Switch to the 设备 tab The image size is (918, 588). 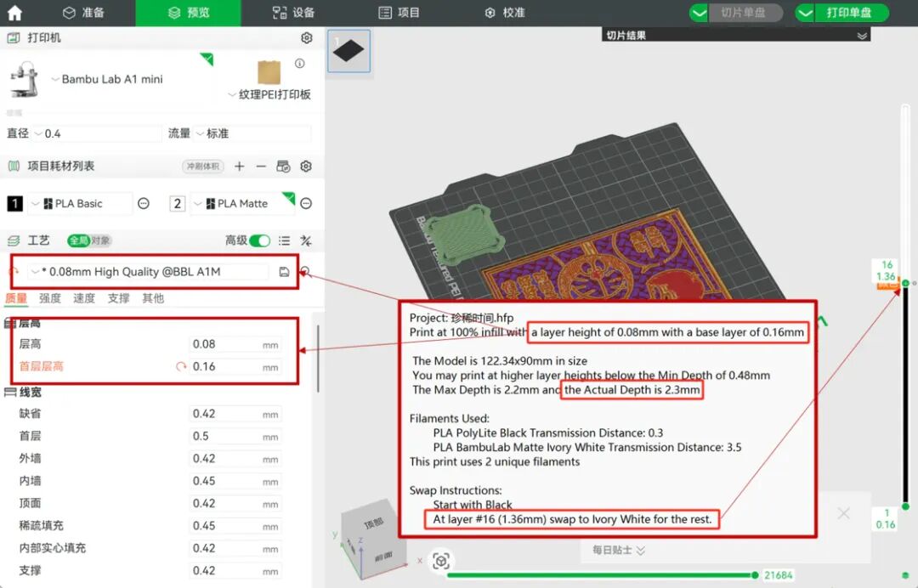[x=294, y=12]
